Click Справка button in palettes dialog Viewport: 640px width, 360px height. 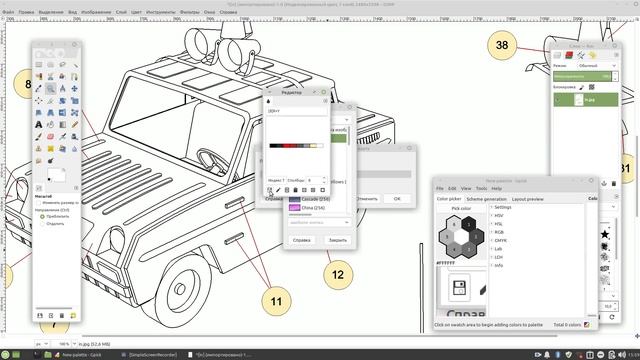[302, 240]
